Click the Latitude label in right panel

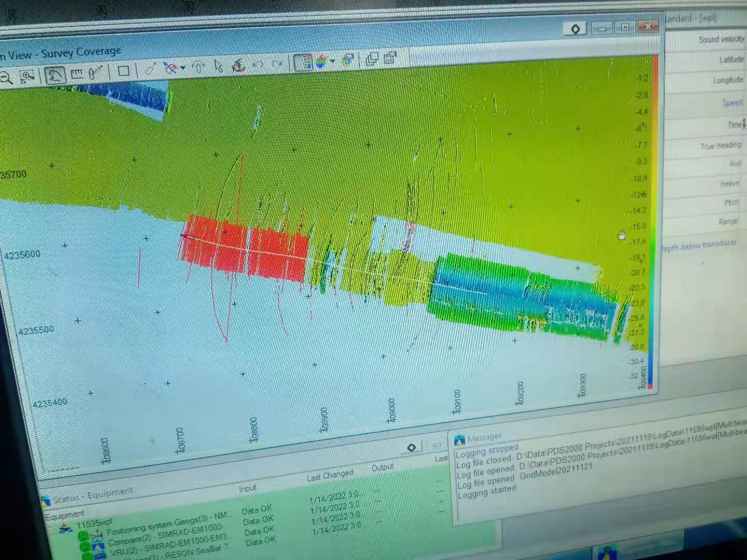pyautogui.click(x=731, y=60)
